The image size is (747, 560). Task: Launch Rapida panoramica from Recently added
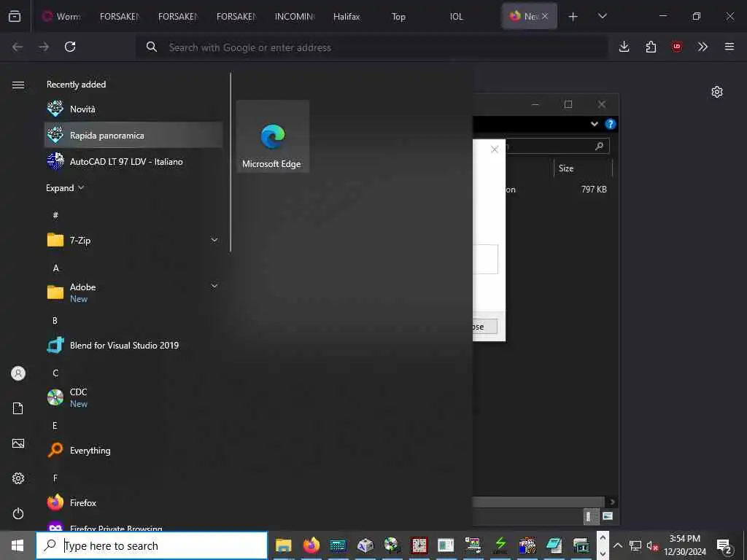tap(133, 135)
